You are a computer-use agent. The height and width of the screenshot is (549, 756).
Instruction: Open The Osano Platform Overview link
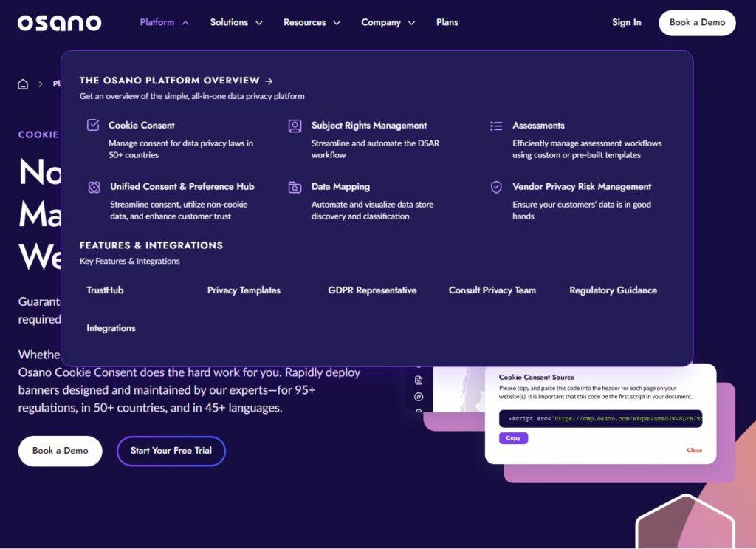coord(170,81)
